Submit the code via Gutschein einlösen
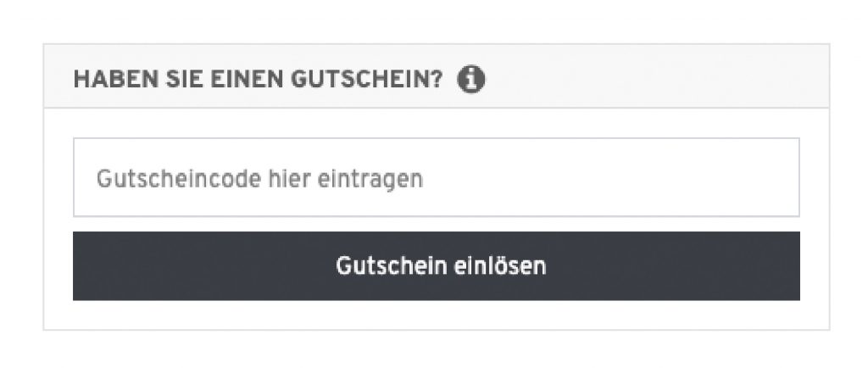 (437, 266)
